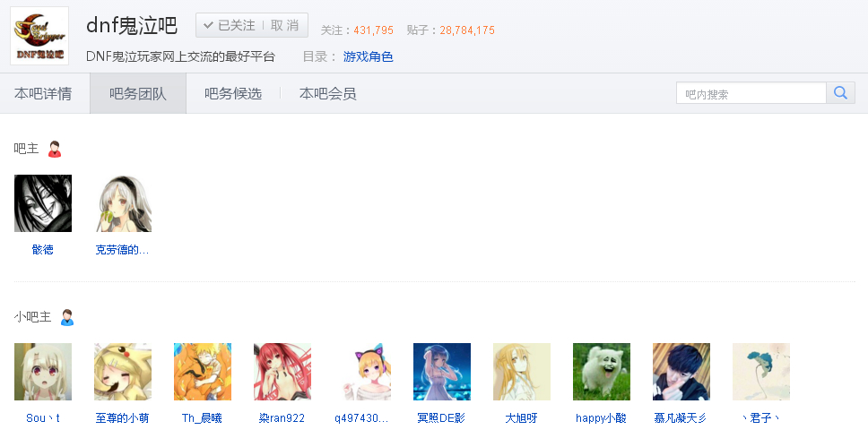Click 取消 to unfollow the forum

(285, 25)
